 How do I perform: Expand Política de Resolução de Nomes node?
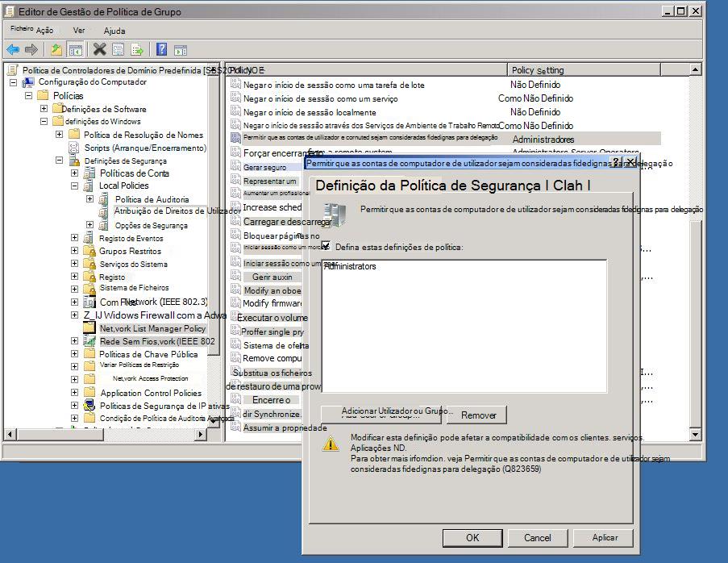pos(59,134)
